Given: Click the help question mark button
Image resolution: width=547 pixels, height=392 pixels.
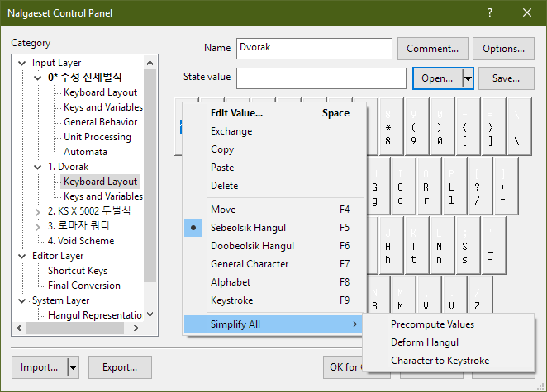Looking at the screenshot, I should pyautogui.click(x=489, y=12).
